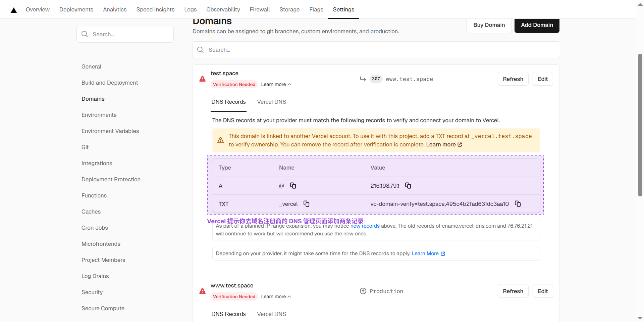Focus the sidebar settings Search field
This screenshot has width=644, height=322.
(125, 34)
